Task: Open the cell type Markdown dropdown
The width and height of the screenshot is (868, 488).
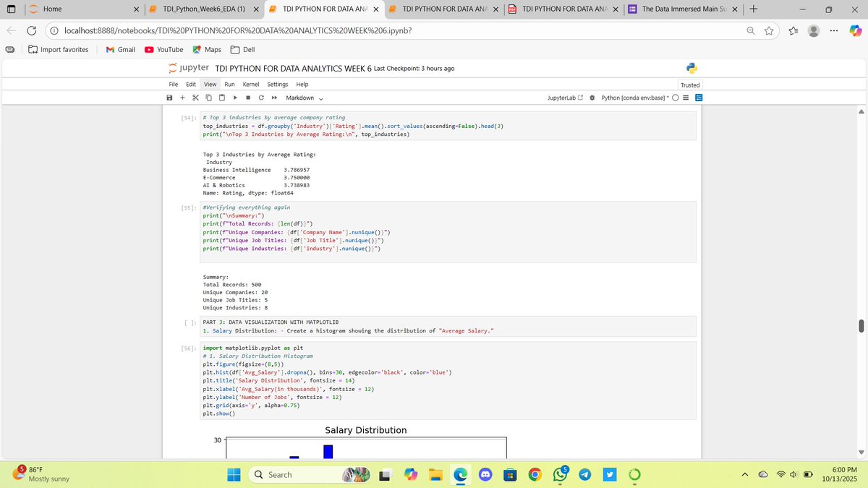Action: pyautogui.click(x=304, y=98)
